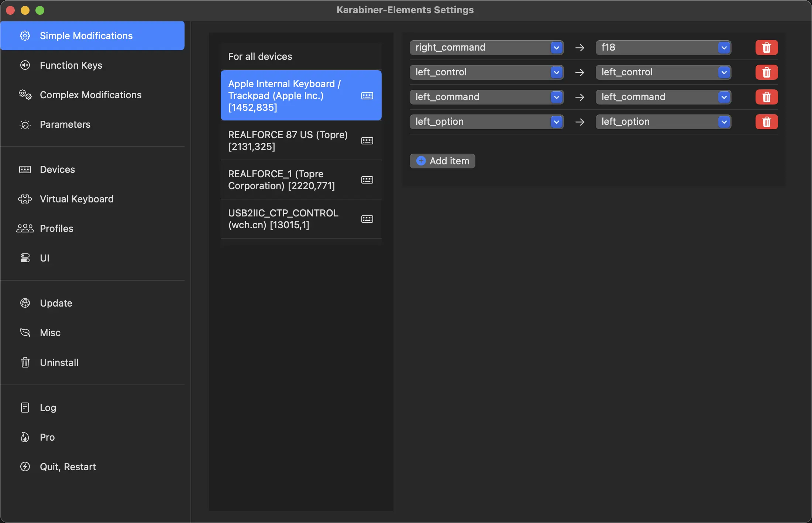The width and height of the screenshot is (812, 523).
Task: Open the left_command target key dropdown
Action: (663, 97)
